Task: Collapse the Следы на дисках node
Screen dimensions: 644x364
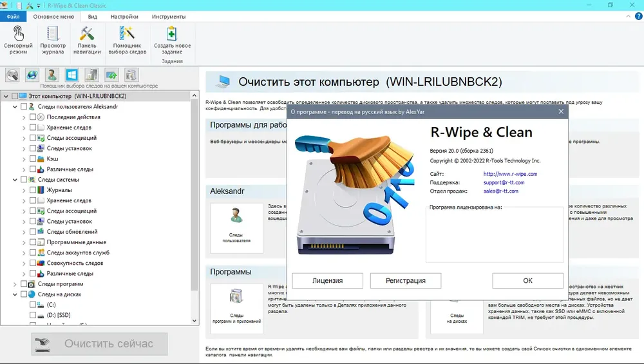Action: (15, 294)
